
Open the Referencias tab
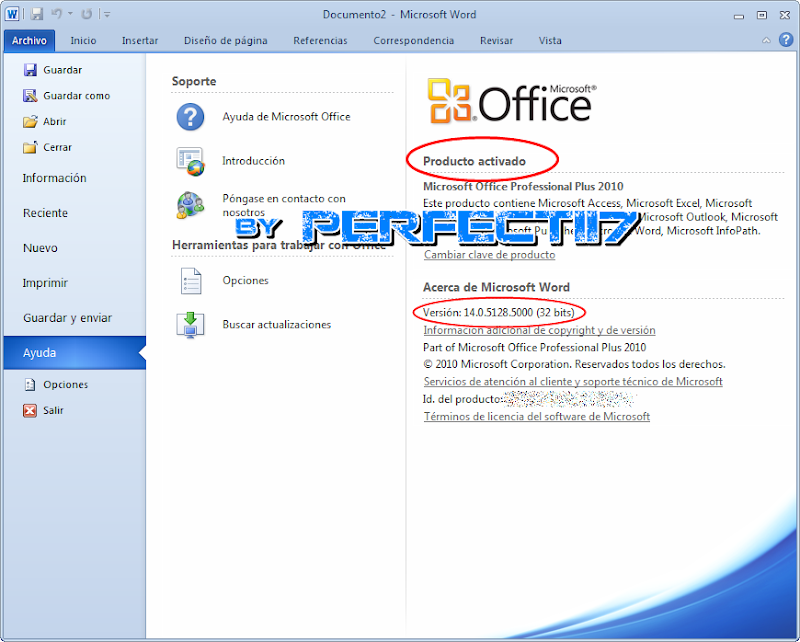(x=320, y=41)
